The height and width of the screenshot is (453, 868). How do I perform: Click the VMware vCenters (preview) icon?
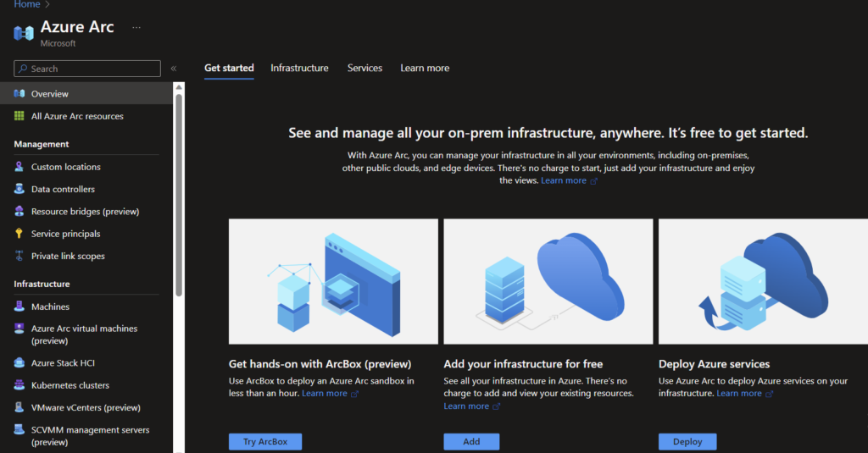click(x=19, y=407)
